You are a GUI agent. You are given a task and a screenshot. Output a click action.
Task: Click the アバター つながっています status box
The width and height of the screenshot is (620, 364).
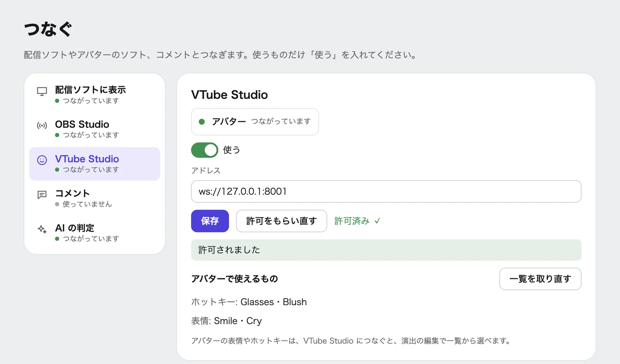click(255, 122)
